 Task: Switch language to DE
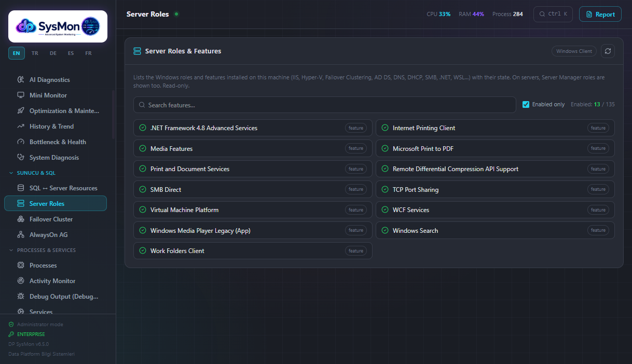pos(53,53)
